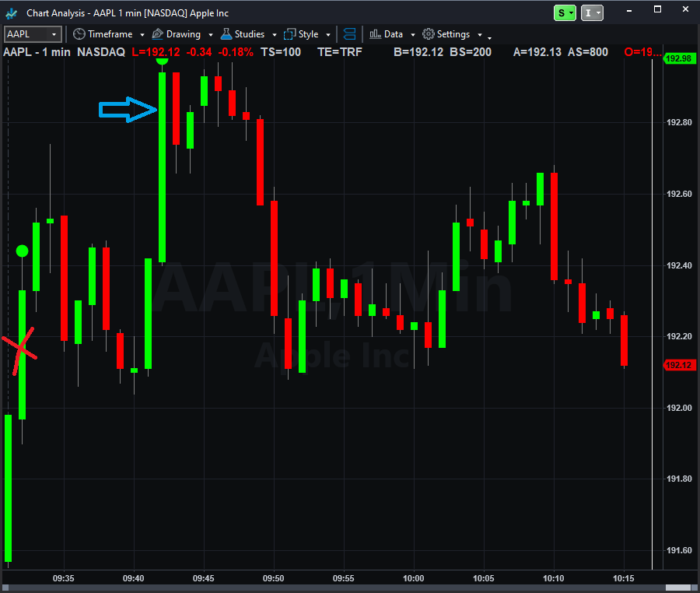Image resolution: width=700 pixels, height=593 pixels.
Task: Click the 09:35 time axis label
Action: [x=64, y=578]
